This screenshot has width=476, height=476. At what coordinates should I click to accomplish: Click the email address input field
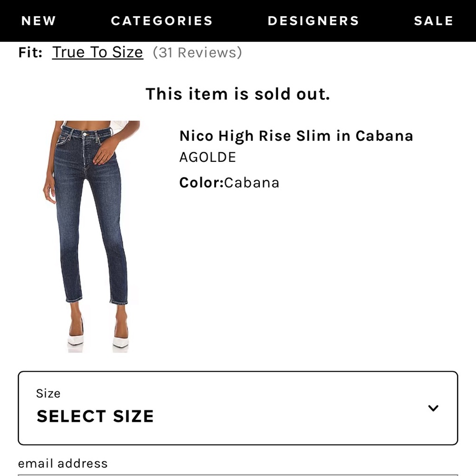point(238,474)
